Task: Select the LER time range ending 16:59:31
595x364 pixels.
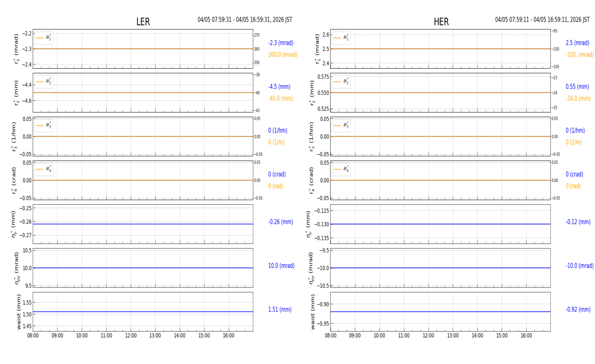Action: click(x=245, y=20)
